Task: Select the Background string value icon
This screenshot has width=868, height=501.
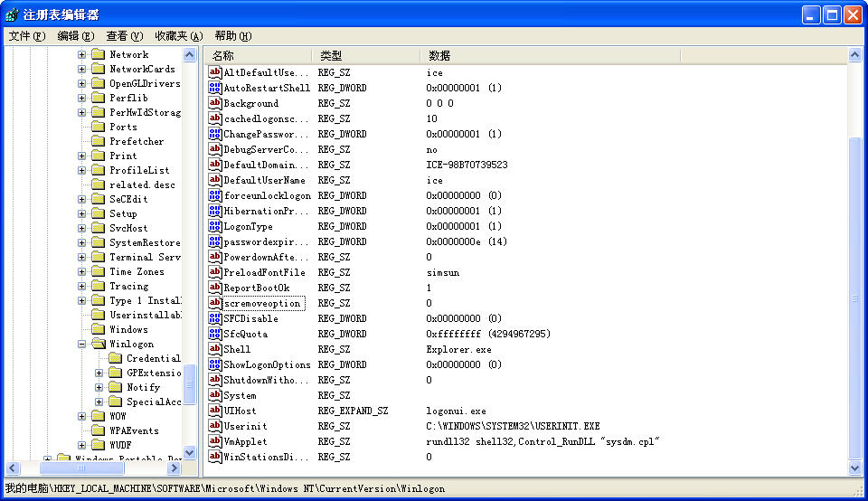Action: click(215, 103)
